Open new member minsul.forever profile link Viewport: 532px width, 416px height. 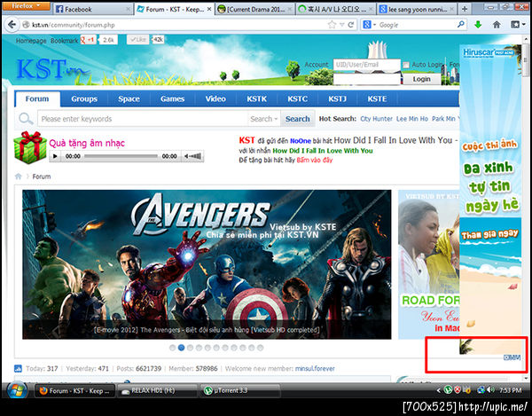315,368
